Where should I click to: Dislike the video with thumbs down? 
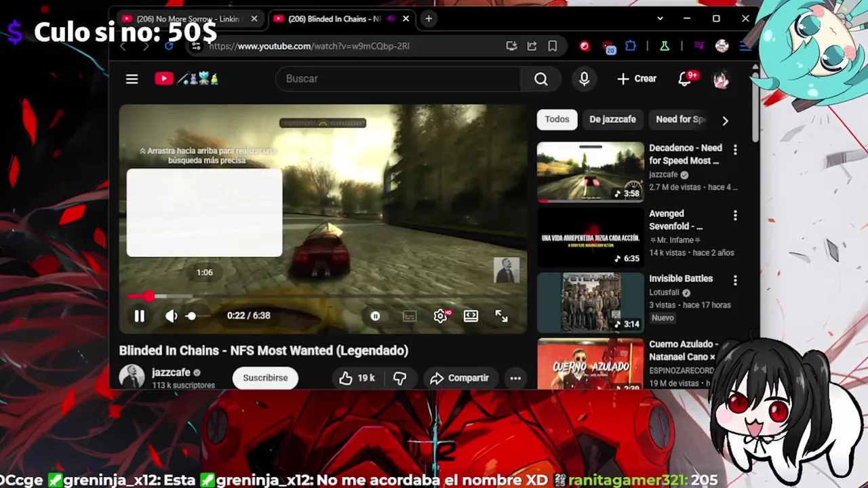(x=399, y=378)
